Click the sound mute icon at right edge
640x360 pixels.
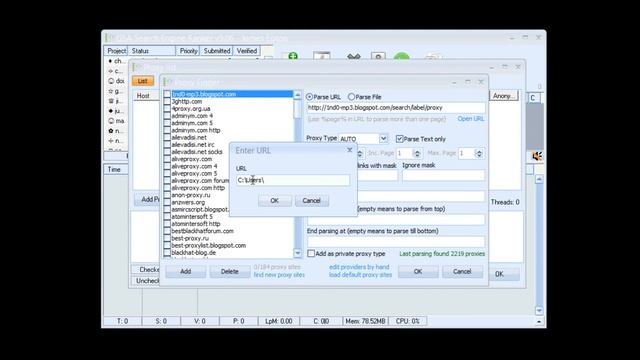coord(537,156)
